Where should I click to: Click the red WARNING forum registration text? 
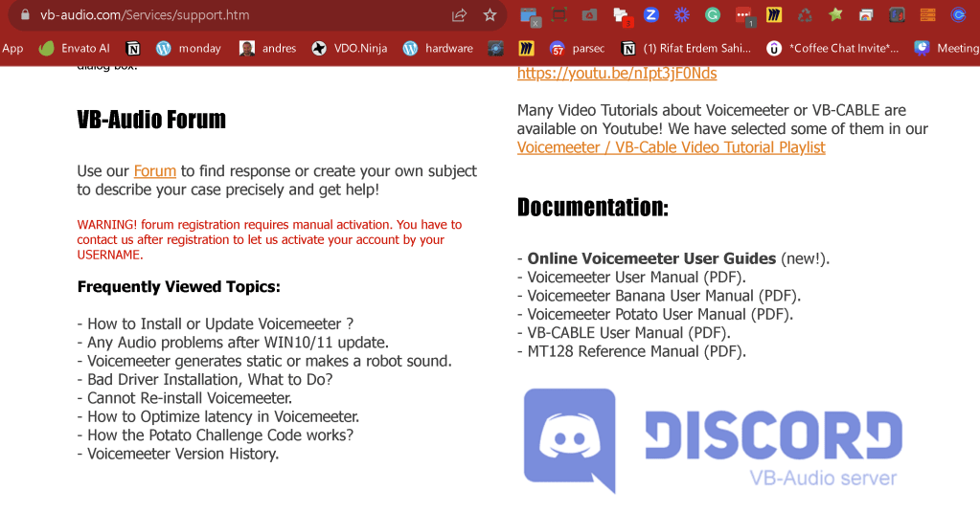[269, 239]
